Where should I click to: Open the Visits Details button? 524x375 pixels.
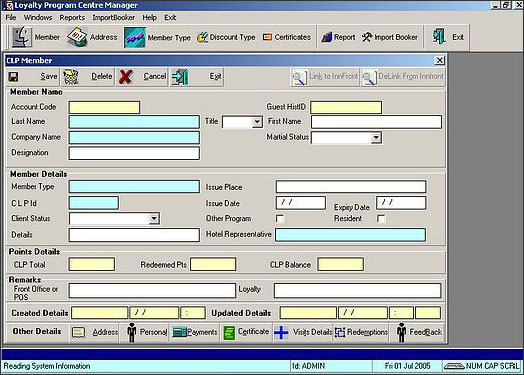coord(303,332)
